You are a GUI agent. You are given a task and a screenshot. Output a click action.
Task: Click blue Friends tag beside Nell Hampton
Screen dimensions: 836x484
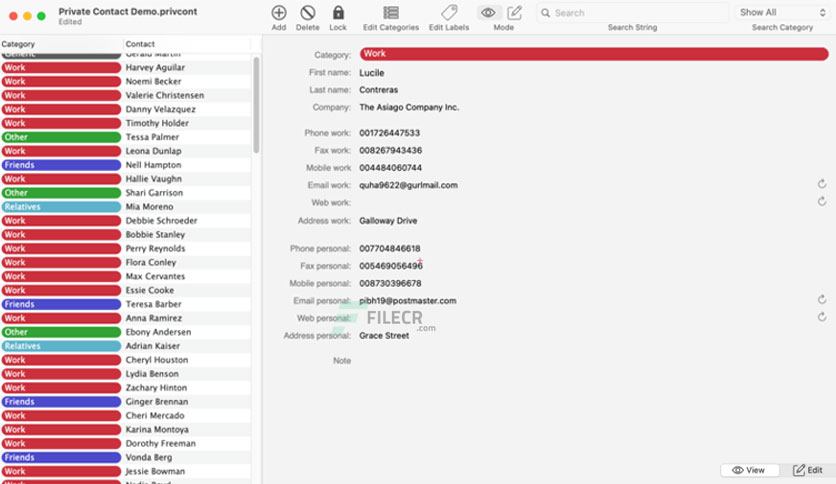click(61, 165)
